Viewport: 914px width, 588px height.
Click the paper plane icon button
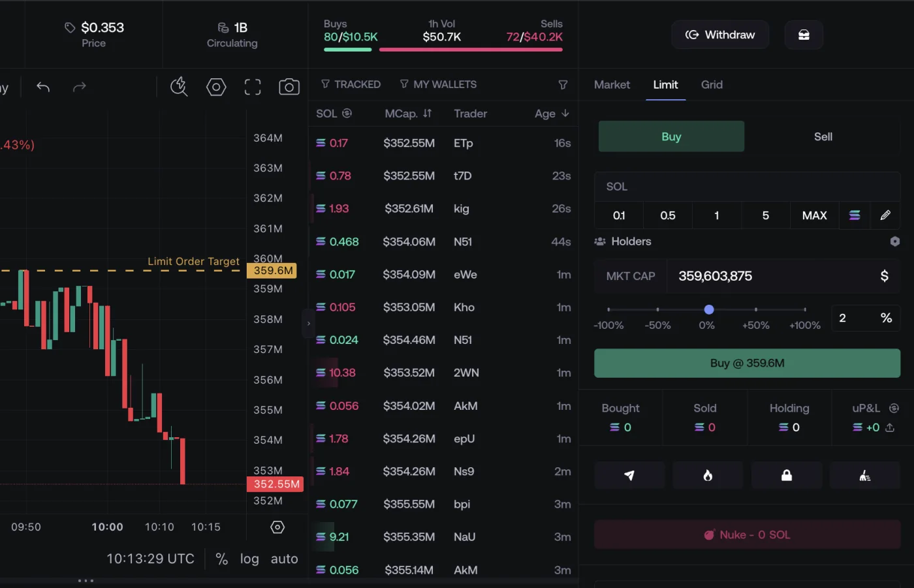pos(629,475)
